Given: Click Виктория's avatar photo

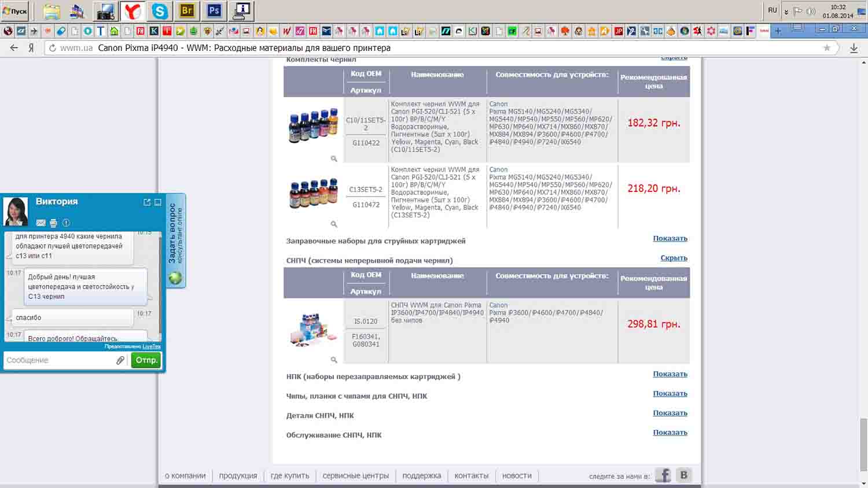Looking at the screenshot, I should [x=16, y=211].
